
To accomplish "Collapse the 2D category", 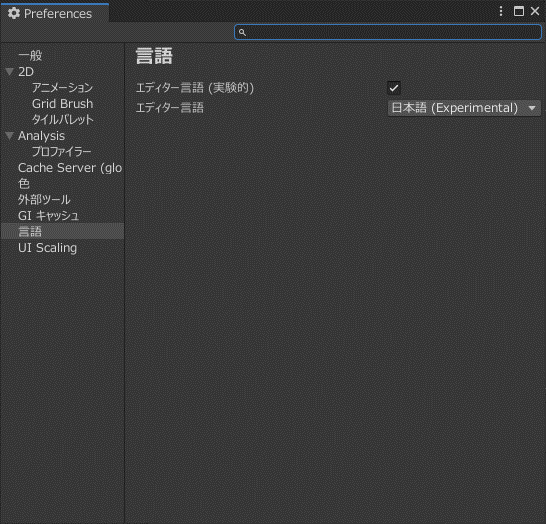I will [9, 72].
